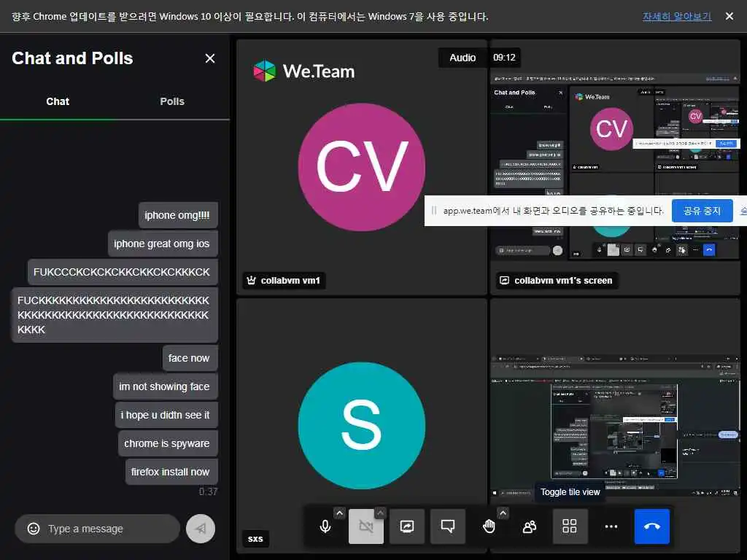Click the collabvm vm1's screen label
This screenshot has width=747, height=560.
click(563, 281)
